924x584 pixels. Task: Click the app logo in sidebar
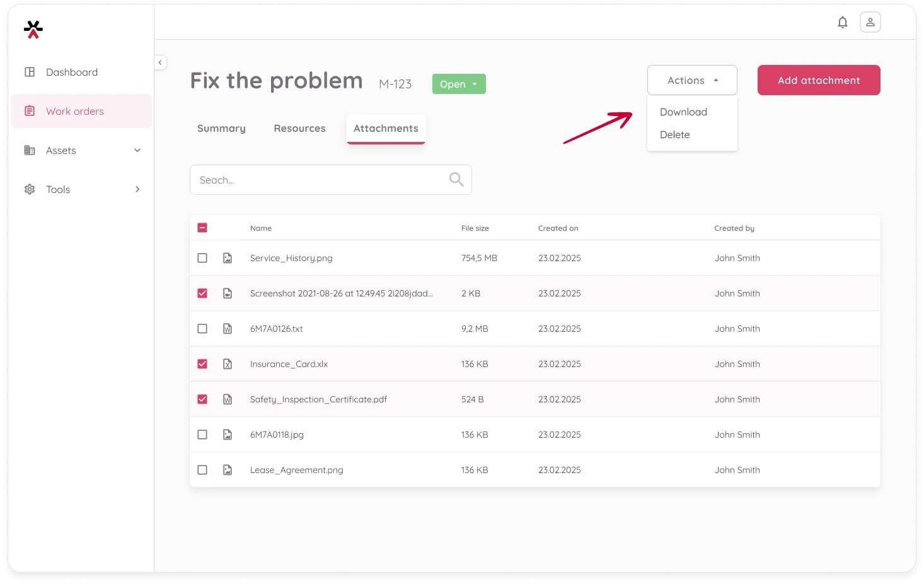tap(33, 29)
